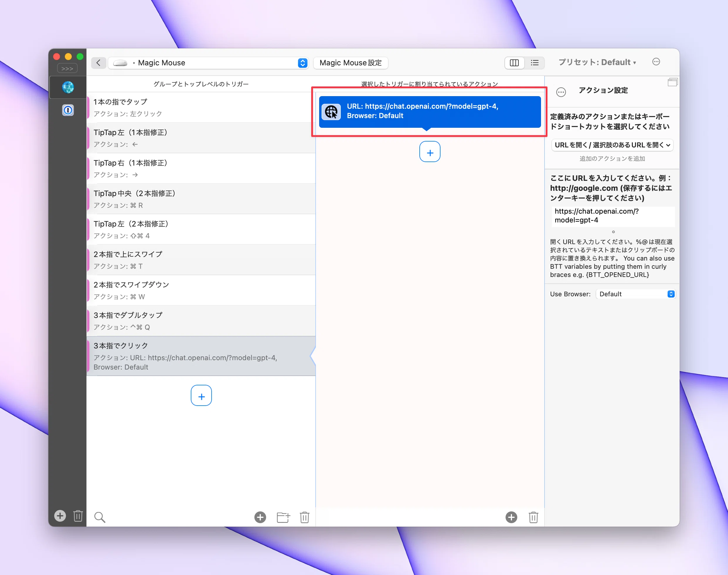Click square plus button below trigger list
This screenshot has height=575, width=728.
(201, 396)
